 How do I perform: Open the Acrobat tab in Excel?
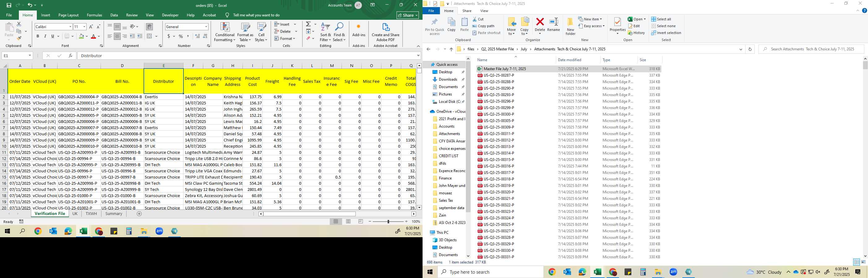click(x=209, y=15)
